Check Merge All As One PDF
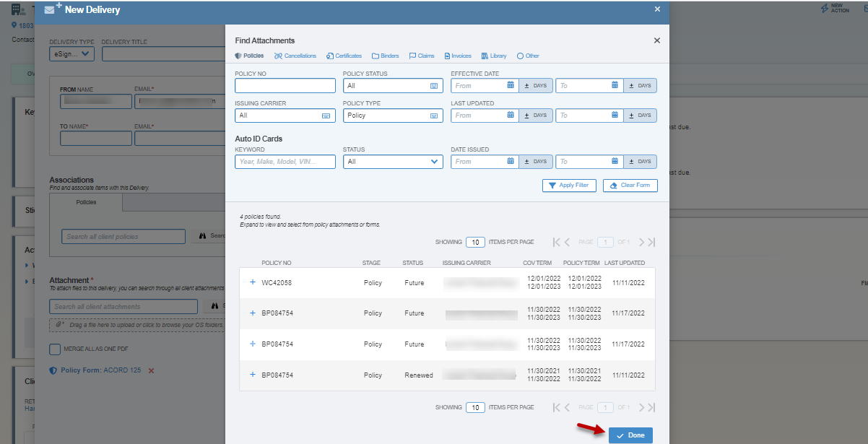868x444 pixels. coord(55,349)
